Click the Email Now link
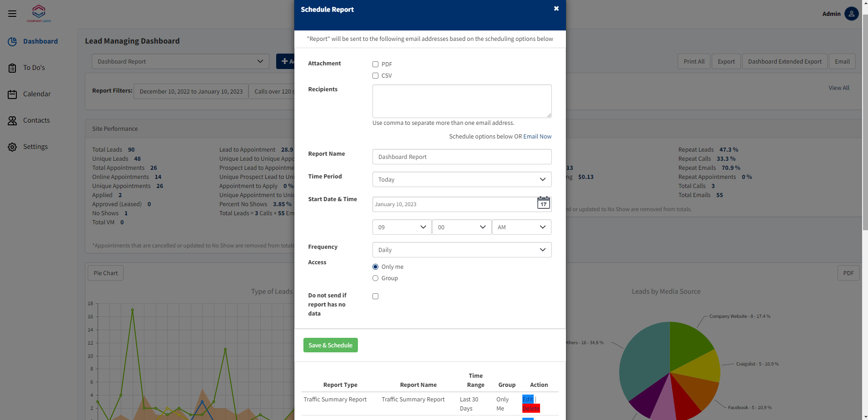 (537, 137)
